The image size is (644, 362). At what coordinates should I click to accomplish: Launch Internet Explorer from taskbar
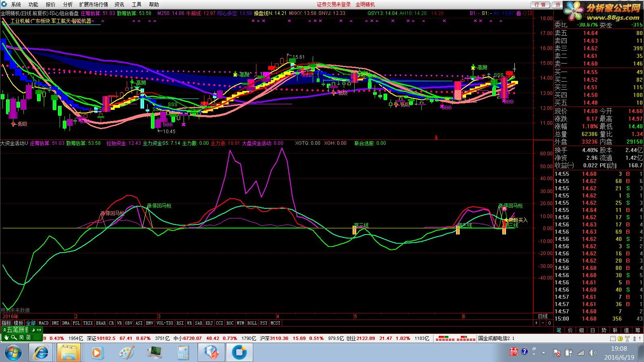click(x=41, y=353)
